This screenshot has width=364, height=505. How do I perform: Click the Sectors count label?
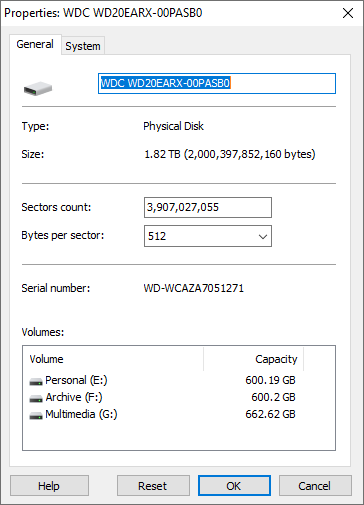click(x=56, y=207)
